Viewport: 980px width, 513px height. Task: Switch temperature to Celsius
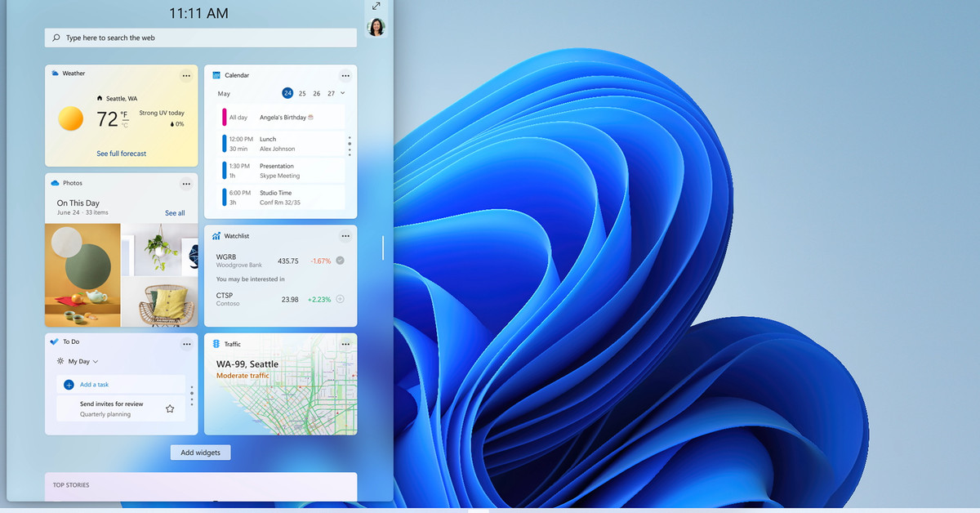pyautogui.click(x=125, y=125)
